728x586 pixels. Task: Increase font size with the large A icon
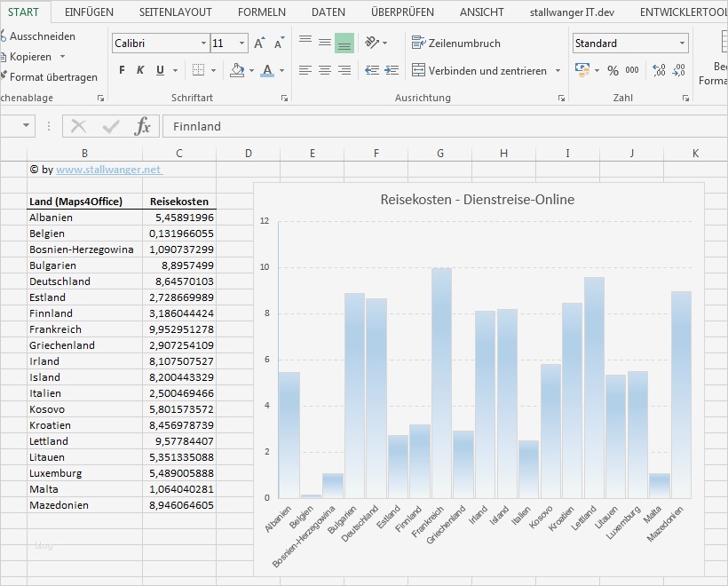click(259, 44)
